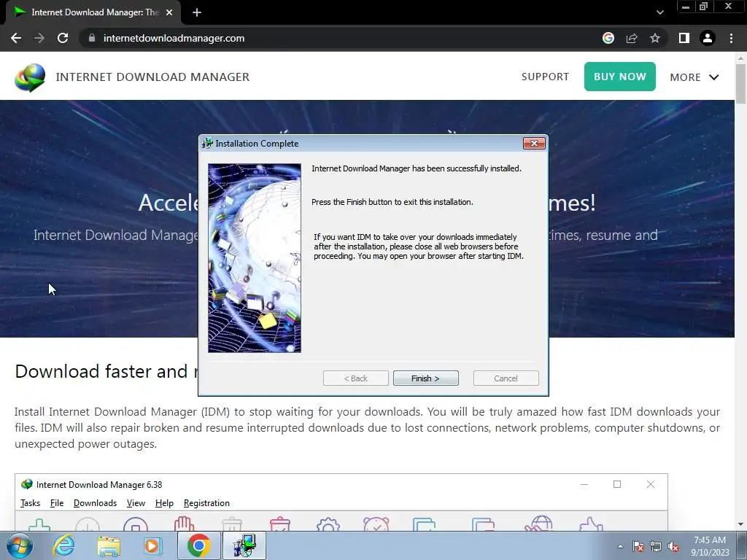Open the SUPPORT page link
The height and width of the screenshot is (560, 747).
[545, 77]
